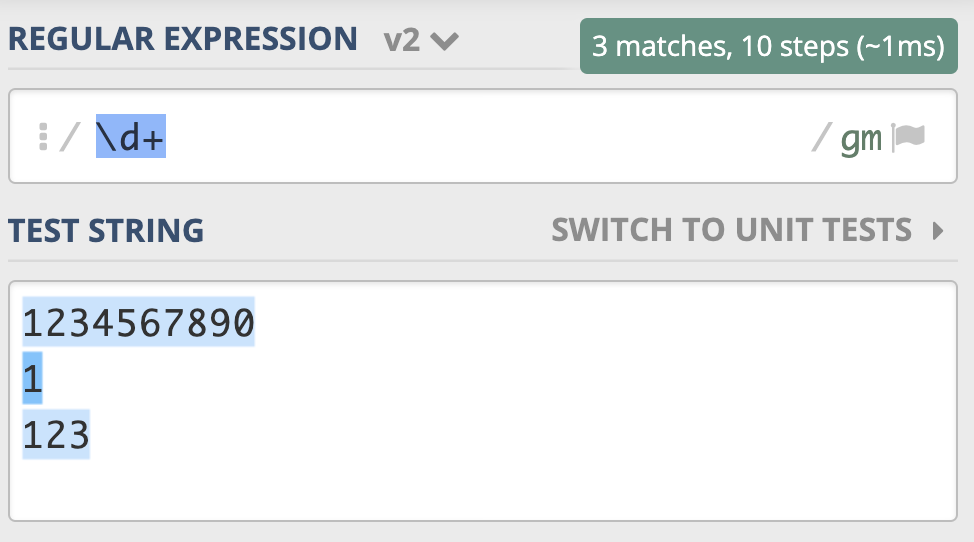Viewport: 974px width, 542px height.
Task: Click the \d+ regex pattern
Action: click(131, 137)
